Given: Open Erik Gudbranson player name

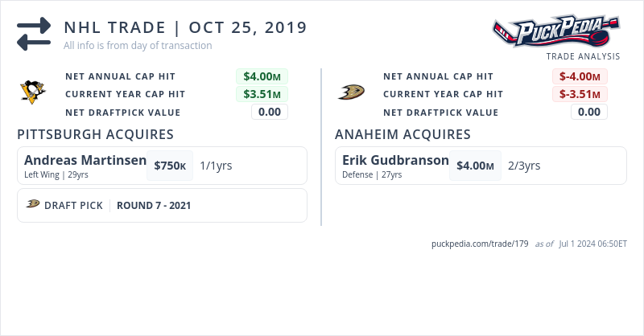Looking at the screenshot, I should [395, 160].
